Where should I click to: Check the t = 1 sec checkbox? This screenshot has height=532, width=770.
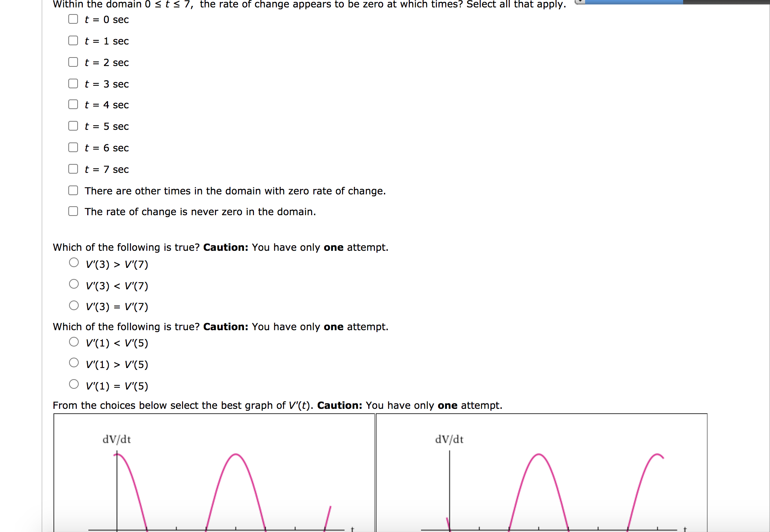click(x=73, y=41)
